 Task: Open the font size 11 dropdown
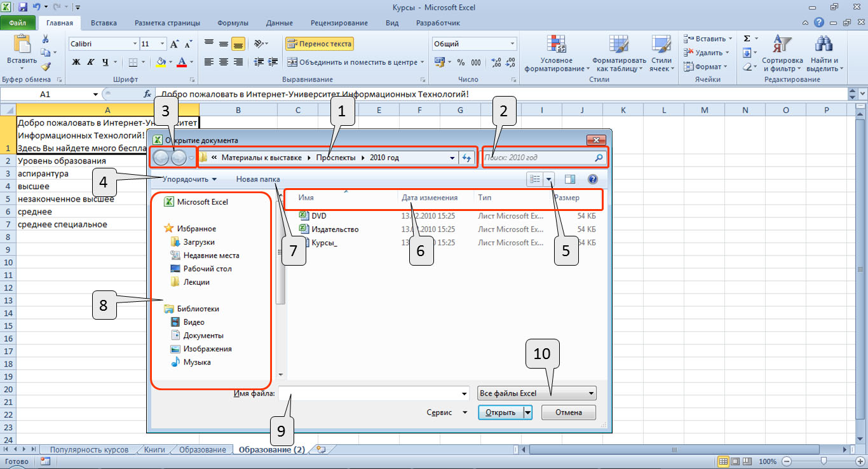click(x=163, y=44)
